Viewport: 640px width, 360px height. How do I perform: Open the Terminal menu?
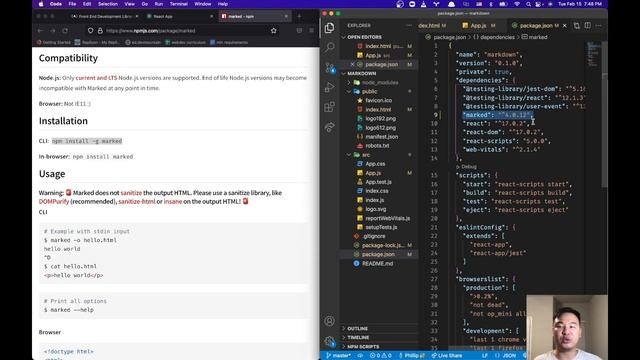coord(179,4)
